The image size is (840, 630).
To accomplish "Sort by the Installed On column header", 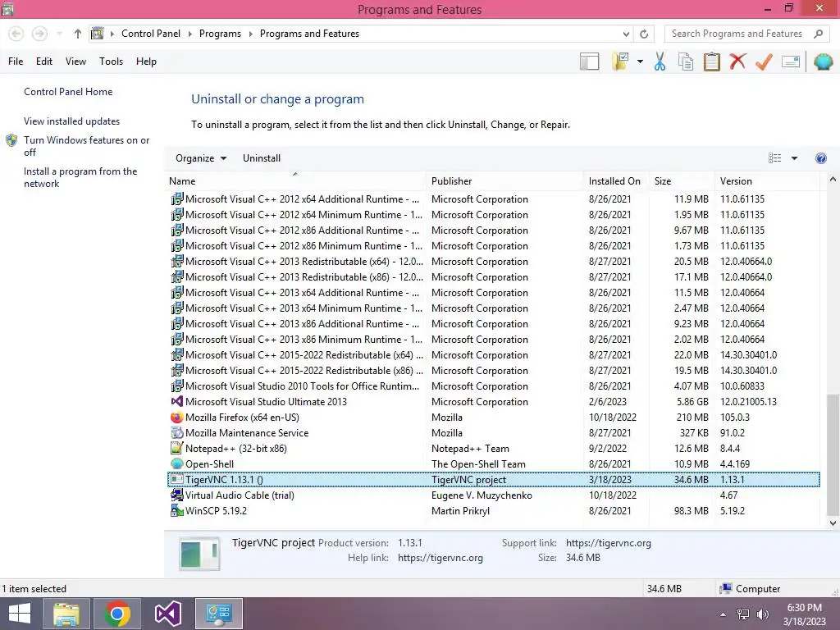I will point(616,181).
